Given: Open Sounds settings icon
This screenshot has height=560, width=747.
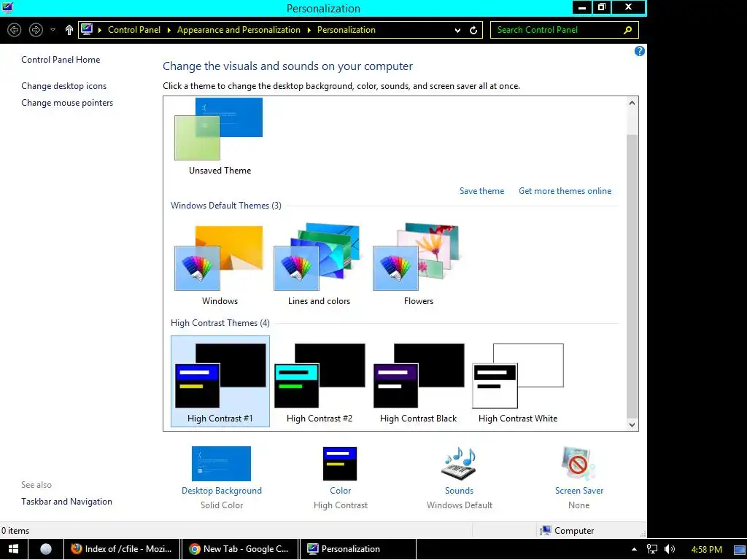Looking at the screenshot, I should 459,463.
